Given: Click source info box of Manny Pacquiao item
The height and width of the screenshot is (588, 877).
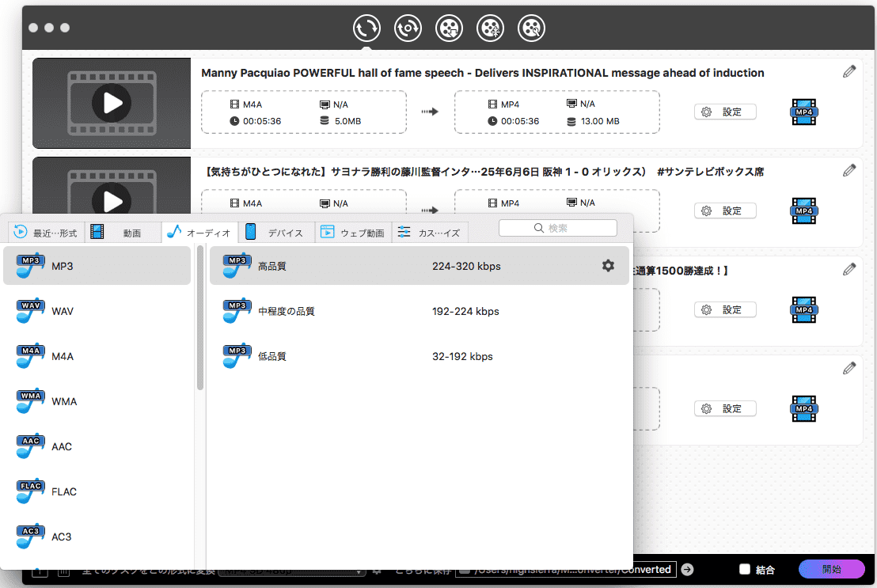Looking at the screenshot, I should click(304, 112).
